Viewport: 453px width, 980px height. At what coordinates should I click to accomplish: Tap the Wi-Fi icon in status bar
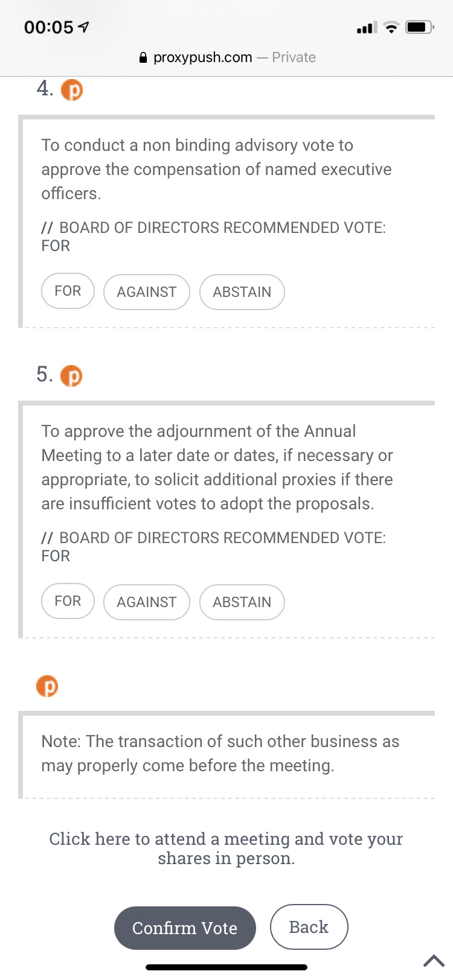(392, 27)
